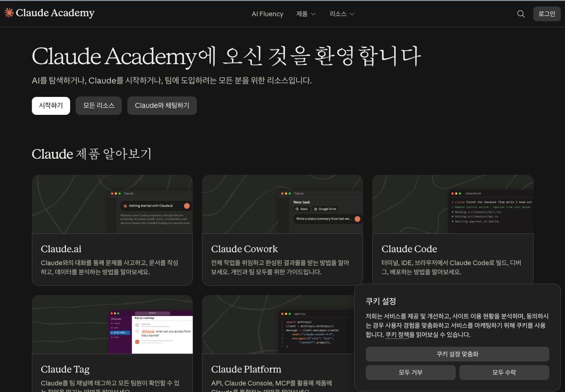Click the 시작하기 button

[x=51, y=106]
